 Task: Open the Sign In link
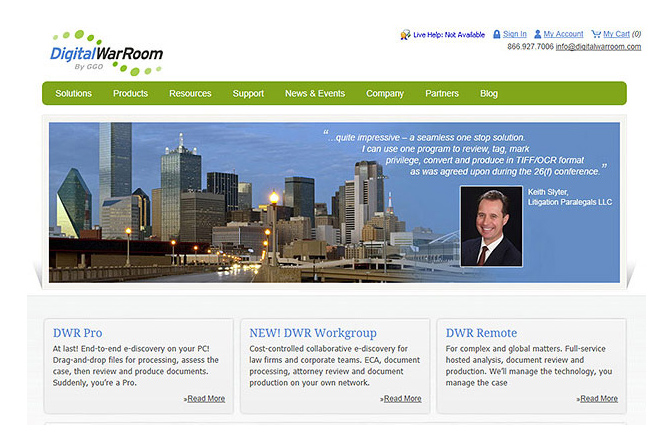coord(515,34)
